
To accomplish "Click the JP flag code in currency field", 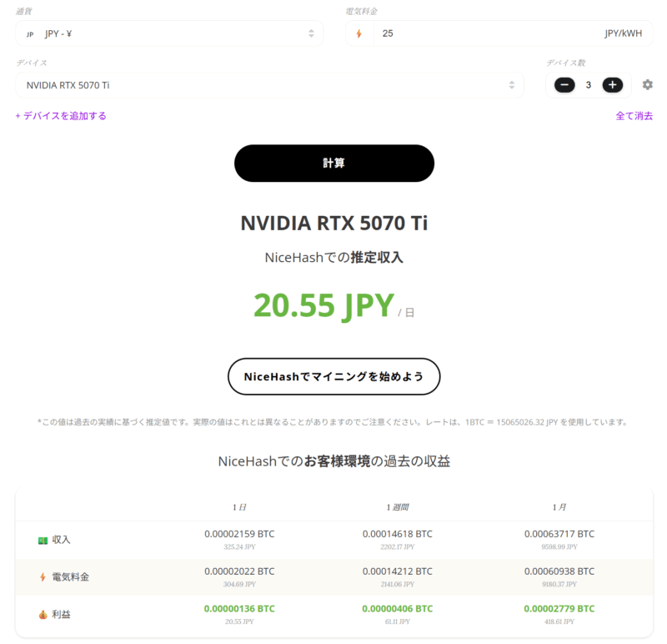I will pos(30,34).
